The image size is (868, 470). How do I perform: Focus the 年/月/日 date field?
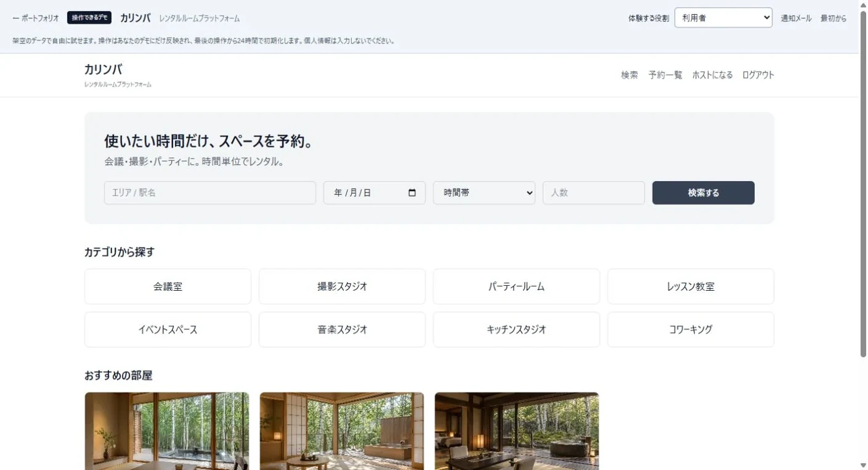375,193
